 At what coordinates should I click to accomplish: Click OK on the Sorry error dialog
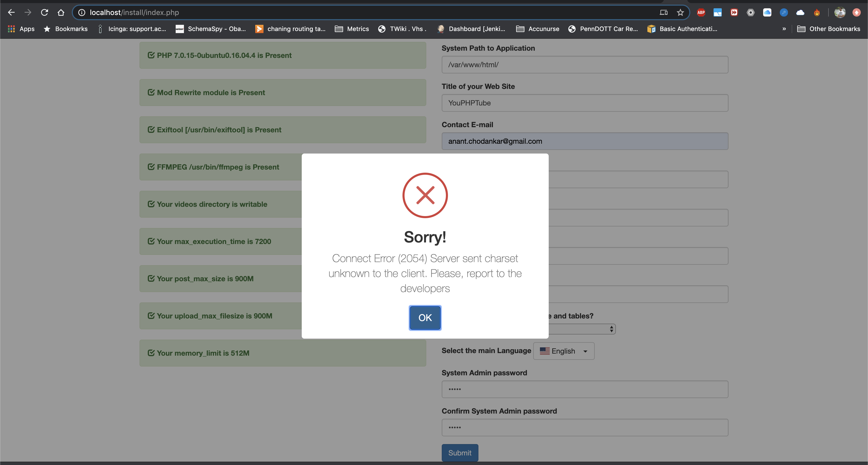click(425, 318)
